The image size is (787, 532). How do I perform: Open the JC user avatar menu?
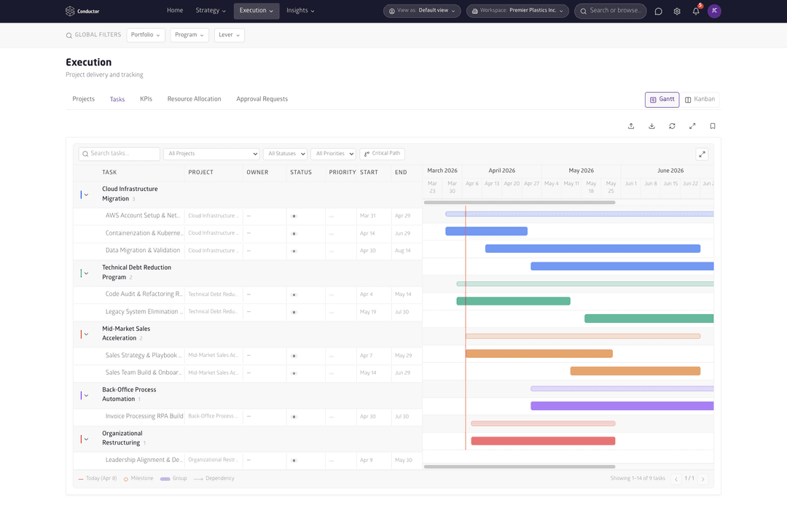coord(713,11)
